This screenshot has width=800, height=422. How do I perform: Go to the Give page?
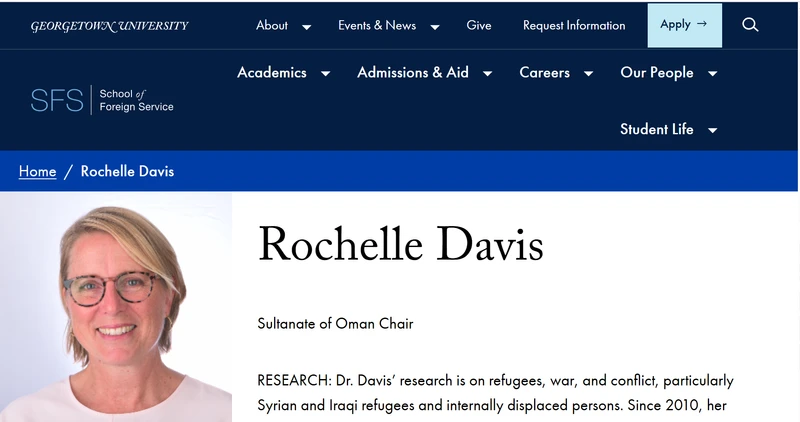pos(479,26)
